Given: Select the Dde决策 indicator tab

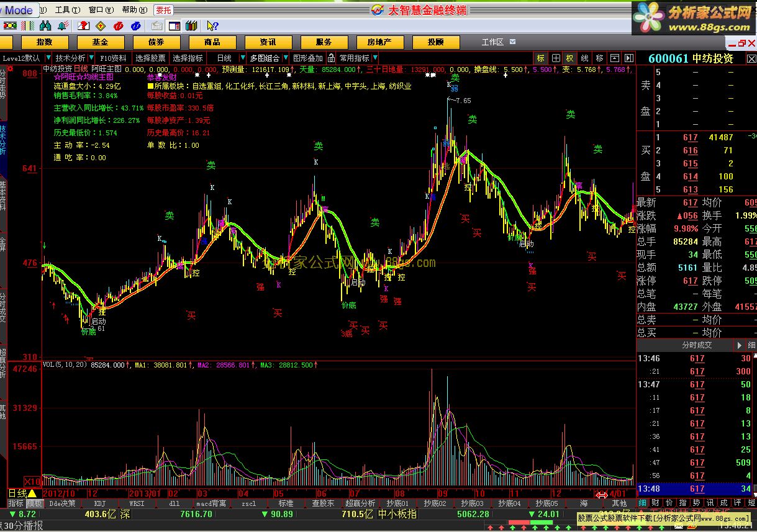Looking at the screenshot, I should point(63,503).
